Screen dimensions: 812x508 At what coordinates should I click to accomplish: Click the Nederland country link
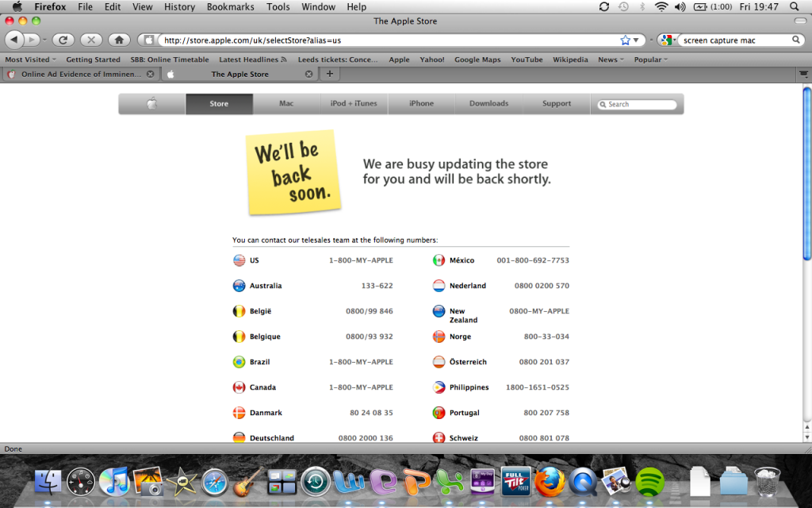(x=468, y=286)
